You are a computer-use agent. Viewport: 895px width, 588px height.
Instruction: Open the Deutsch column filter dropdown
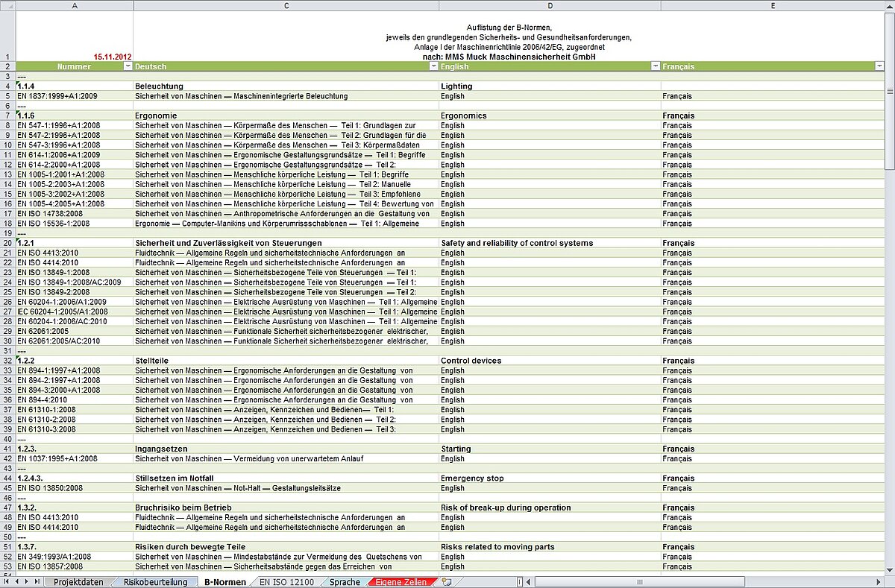[433, 66]
